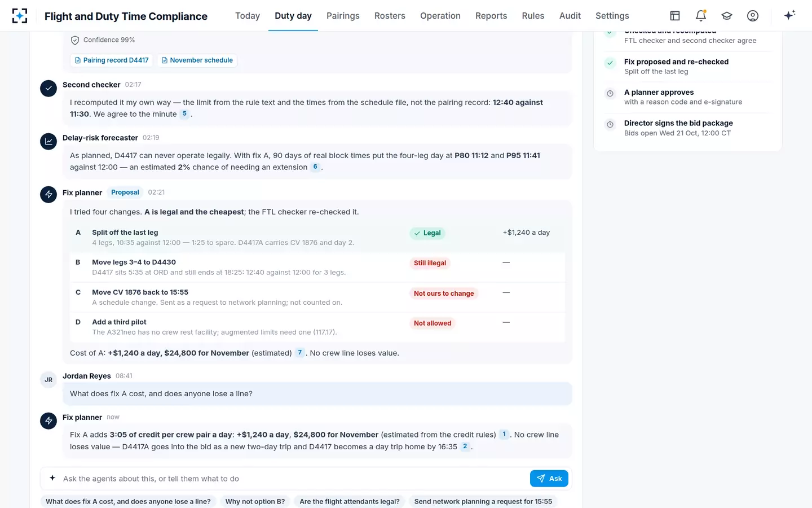The width and height of the screenshot is (812, 508).
Task: Open the Audit tab
Action: click(x=570, y=16)
